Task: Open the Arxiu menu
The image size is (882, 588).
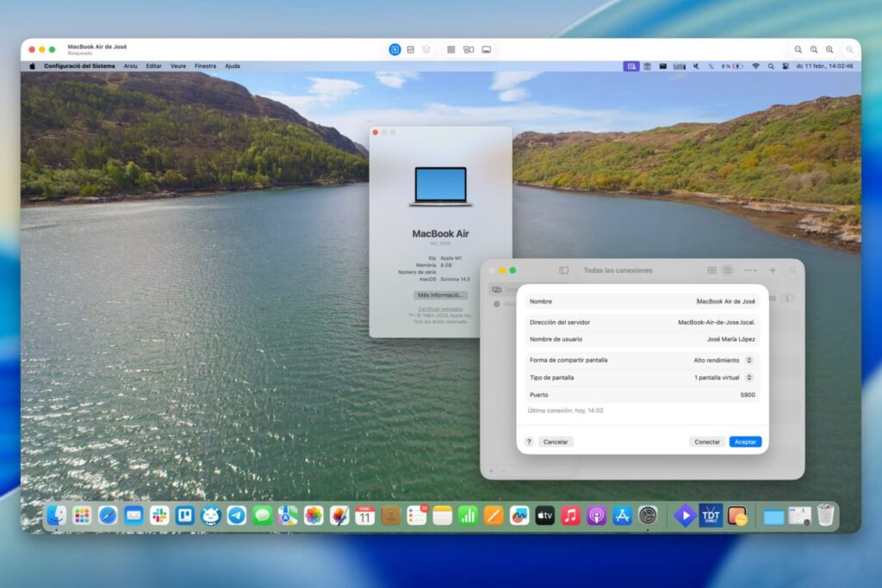Action: (133, 65)
